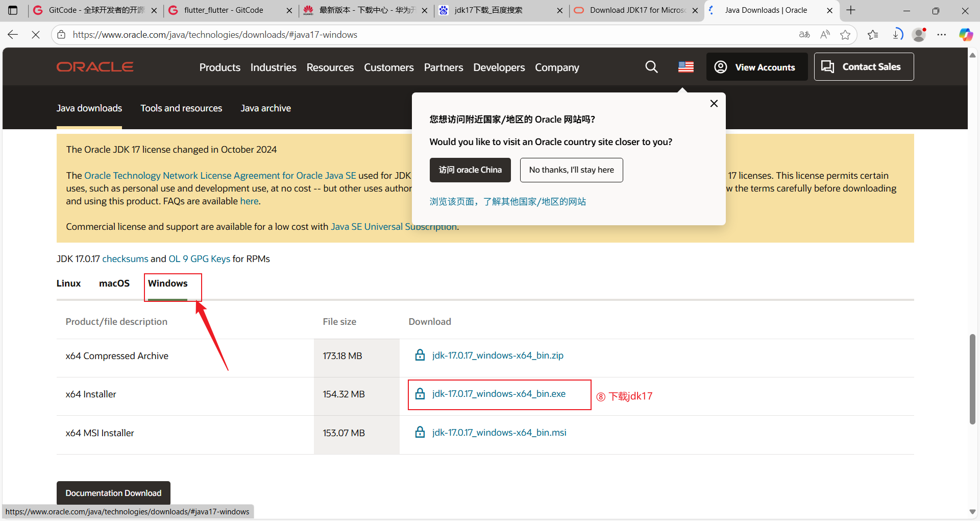The height and width of the screenshot is (521, 980).
Task: Click the scrollbar up arrow
Action: 972,55
